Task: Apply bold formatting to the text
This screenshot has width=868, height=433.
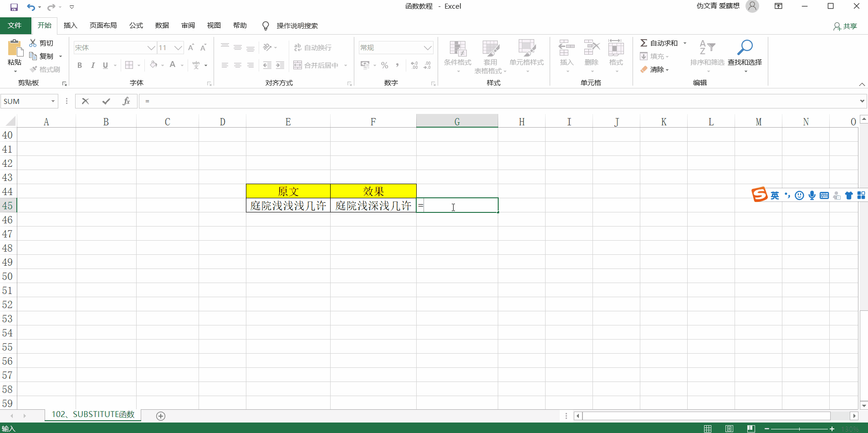Action: point(79,65)
